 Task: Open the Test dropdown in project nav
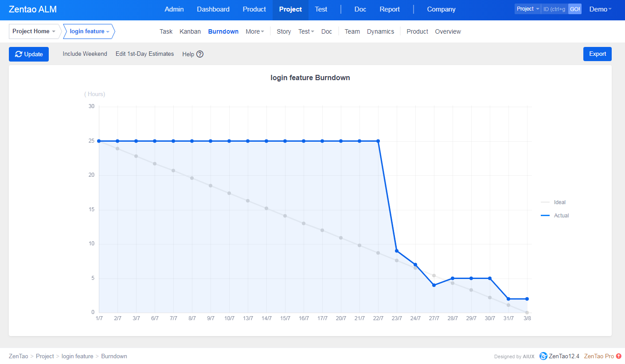[306, 31]
